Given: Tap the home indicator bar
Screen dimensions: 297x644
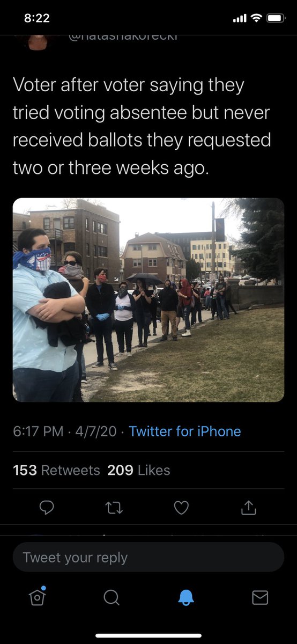Looking at the screenshot, I should click(x=148, y=635).
